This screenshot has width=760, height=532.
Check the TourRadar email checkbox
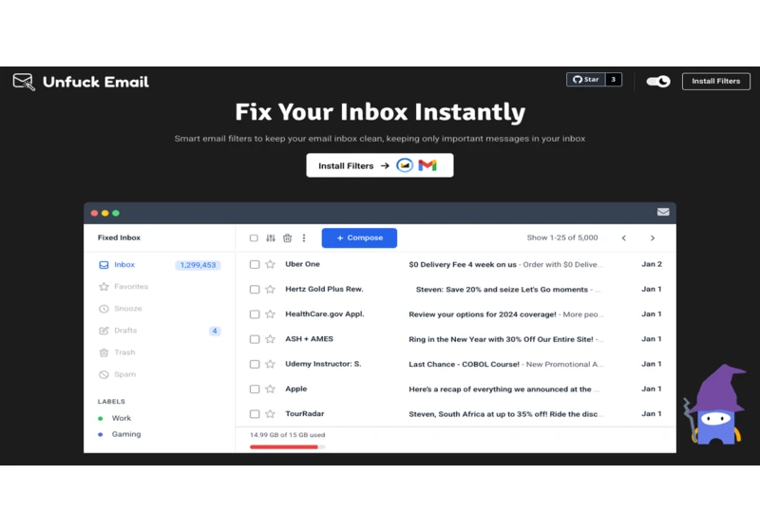[255, 414]
